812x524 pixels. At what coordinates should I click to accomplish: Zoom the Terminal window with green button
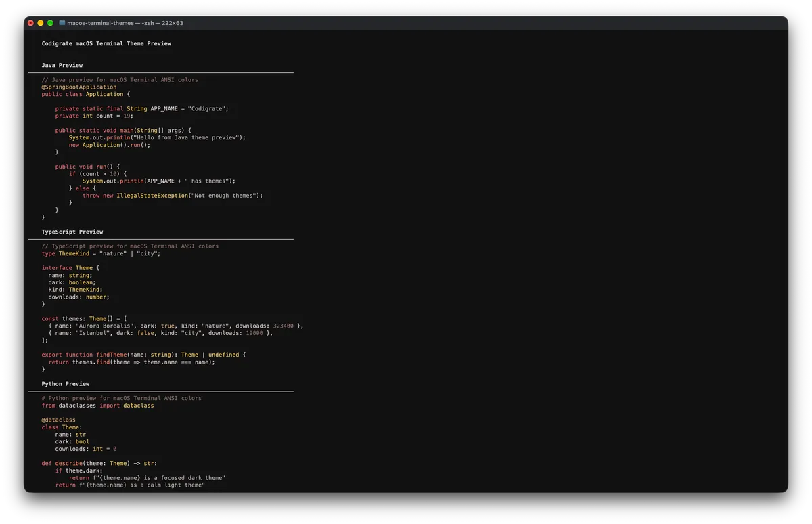[x=50, y=23]
